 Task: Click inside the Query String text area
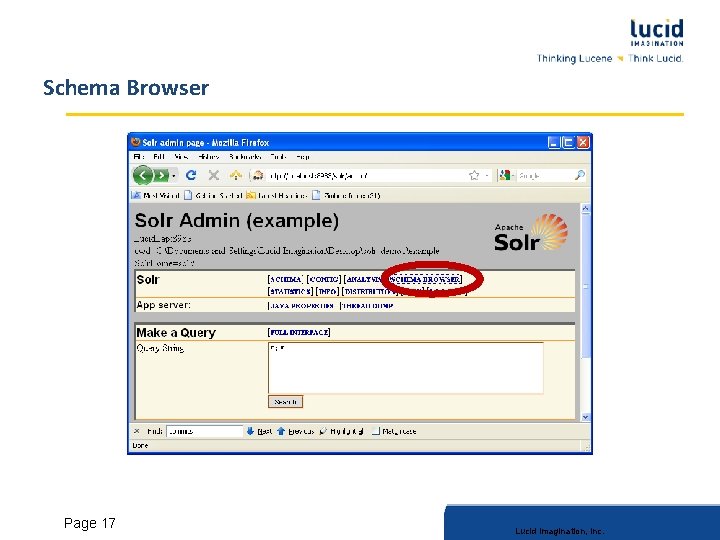(x=406, y=368)
